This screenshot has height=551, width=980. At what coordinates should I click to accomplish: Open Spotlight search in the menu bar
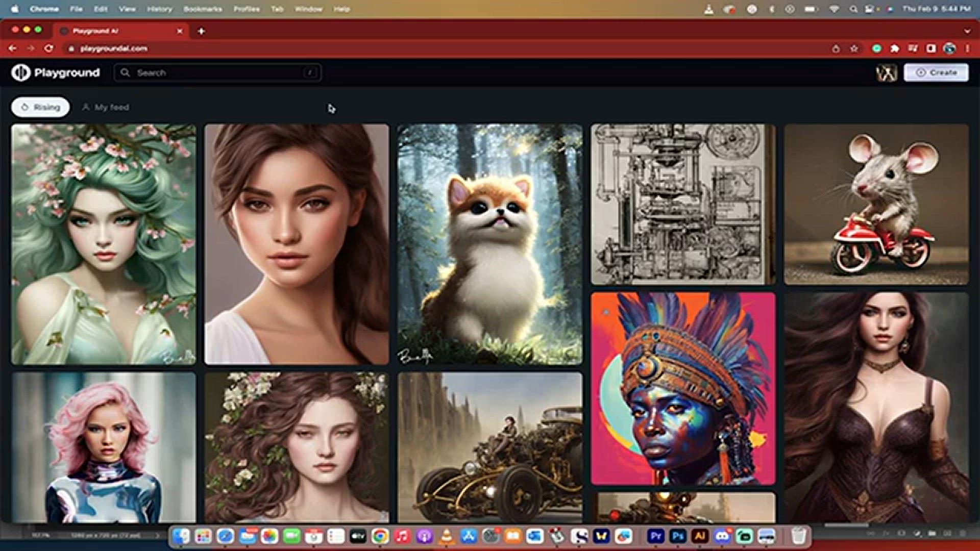tap(853, 9)
